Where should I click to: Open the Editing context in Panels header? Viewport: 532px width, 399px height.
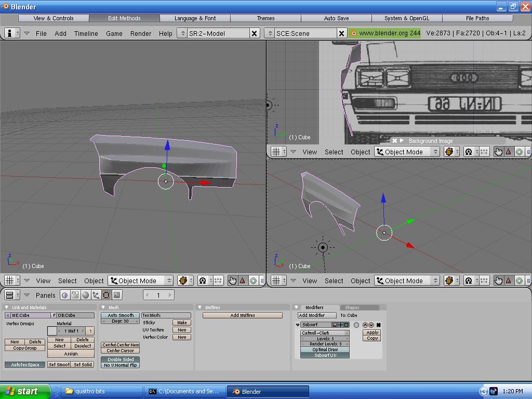tap(106, 295)
